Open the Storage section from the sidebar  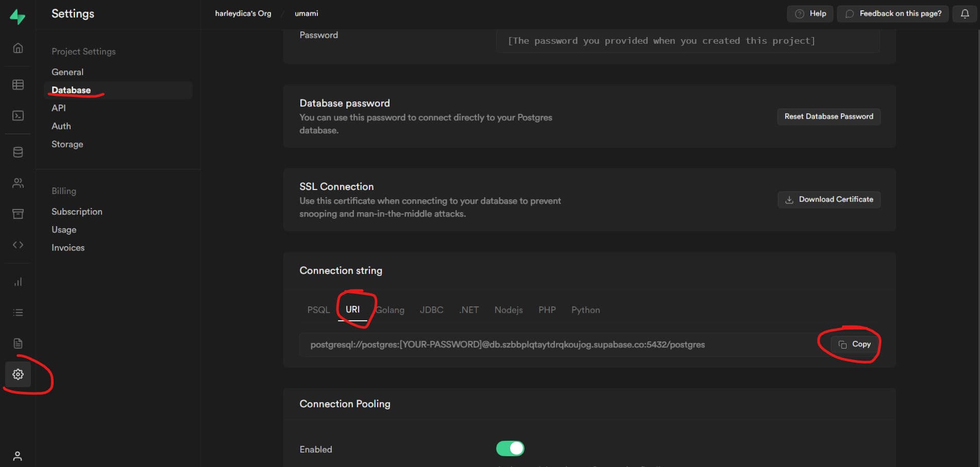tap(18, 214)
